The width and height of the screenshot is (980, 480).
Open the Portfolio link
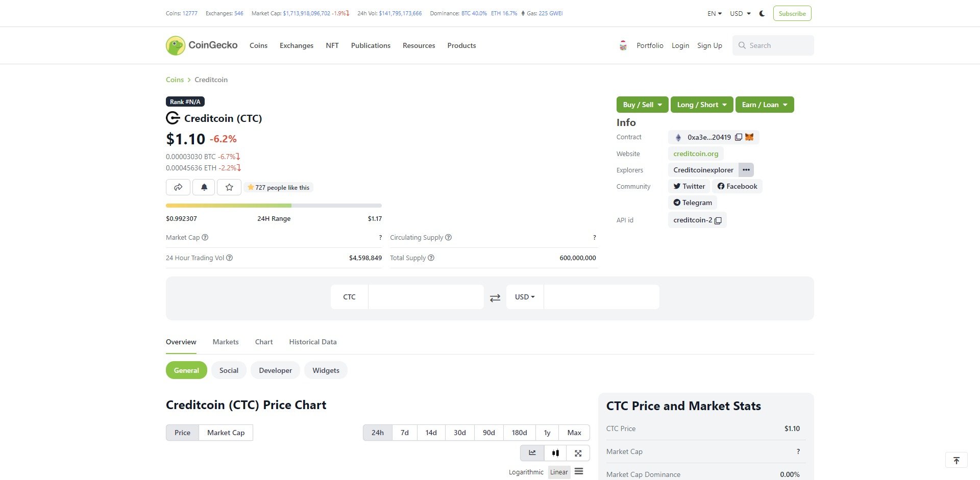click(650, 45)
